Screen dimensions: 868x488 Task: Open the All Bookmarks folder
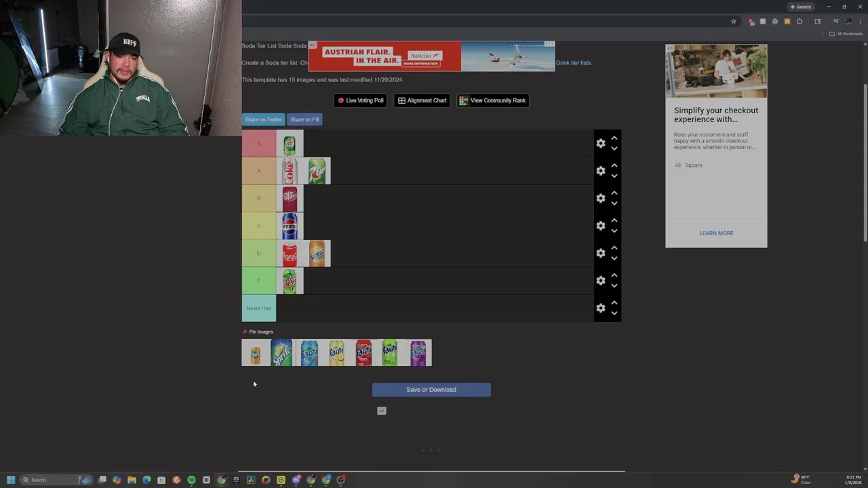pos(846,34)
